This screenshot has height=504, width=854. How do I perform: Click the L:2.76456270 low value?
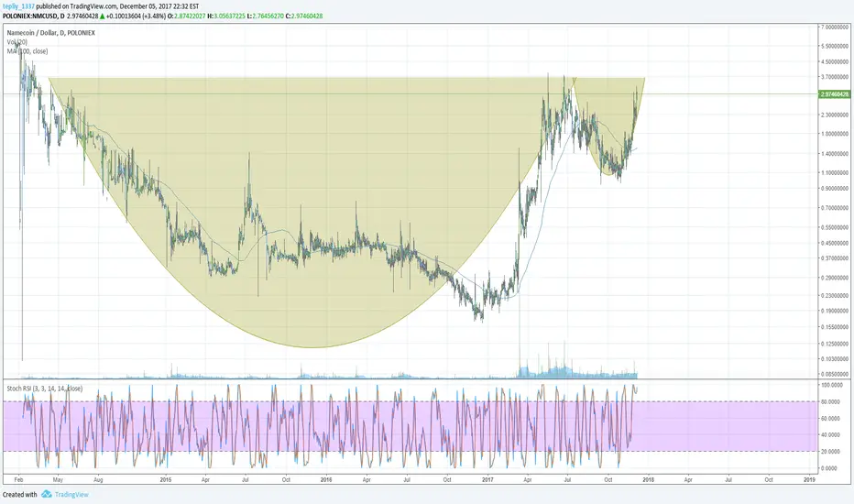coord(265,16)
